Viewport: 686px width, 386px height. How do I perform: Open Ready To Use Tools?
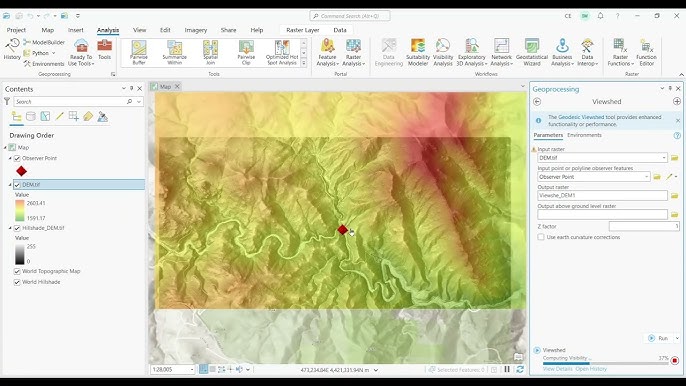(x=81, y=52)
